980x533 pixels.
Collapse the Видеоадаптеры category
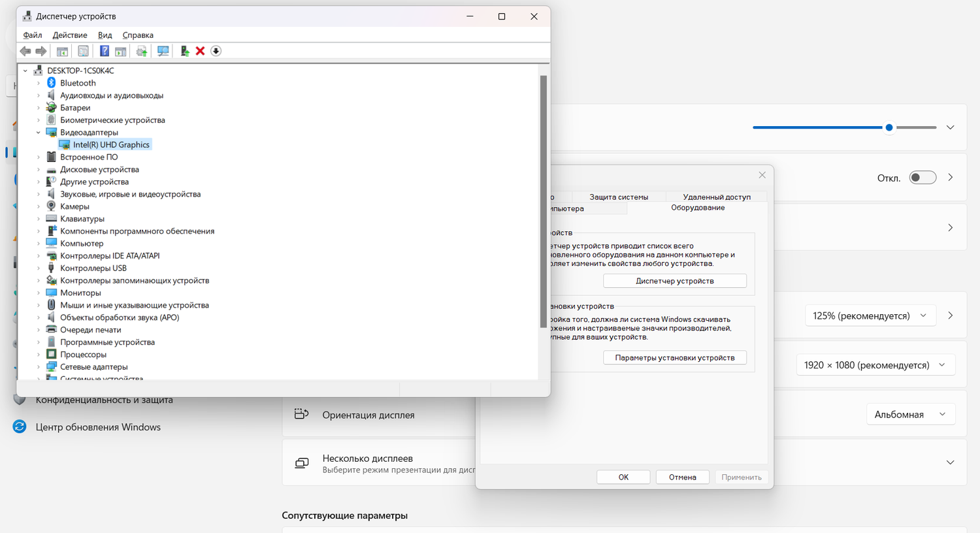click(x=38, y=133)
